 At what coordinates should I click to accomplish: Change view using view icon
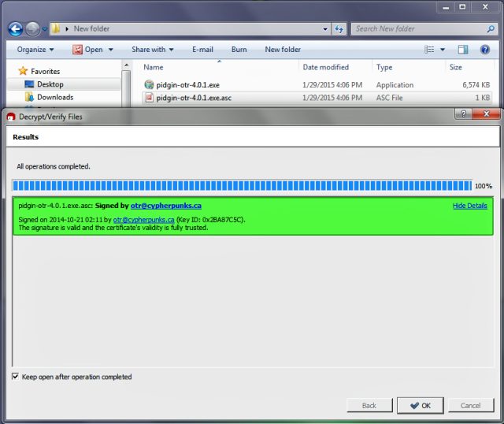pos(429,50)
